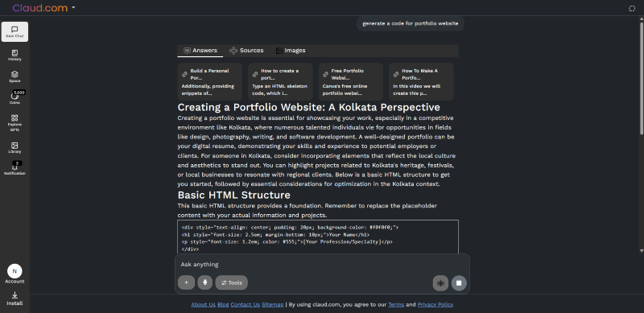Open the Space section
644x313 pixels.
(x=14, y=76)
